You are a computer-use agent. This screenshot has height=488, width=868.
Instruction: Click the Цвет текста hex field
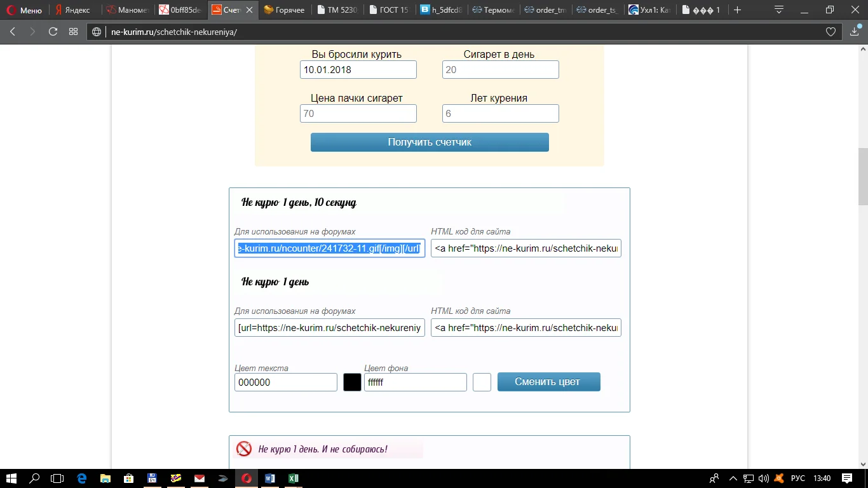(x=286, y=383)
